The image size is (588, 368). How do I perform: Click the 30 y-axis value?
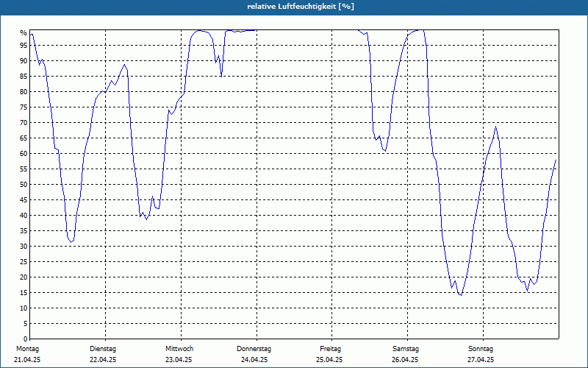pyautogui.click(x=24, y=247)
